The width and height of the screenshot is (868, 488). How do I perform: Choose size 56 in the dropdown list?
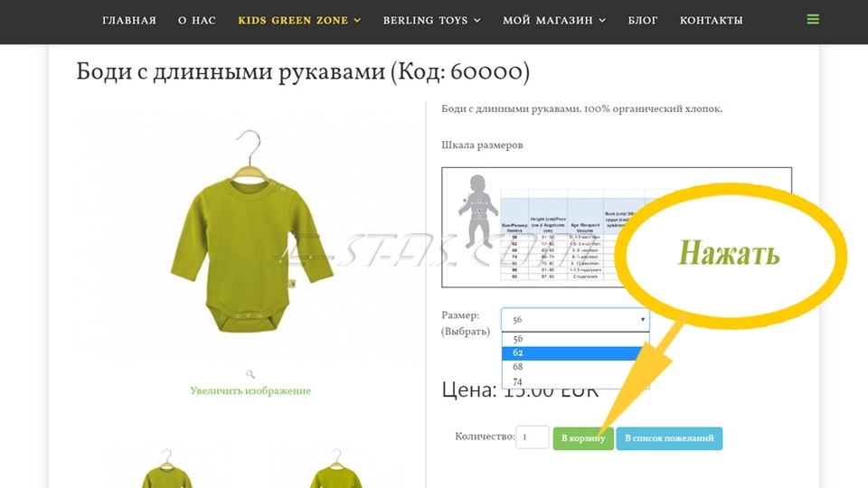coord(575,339)
